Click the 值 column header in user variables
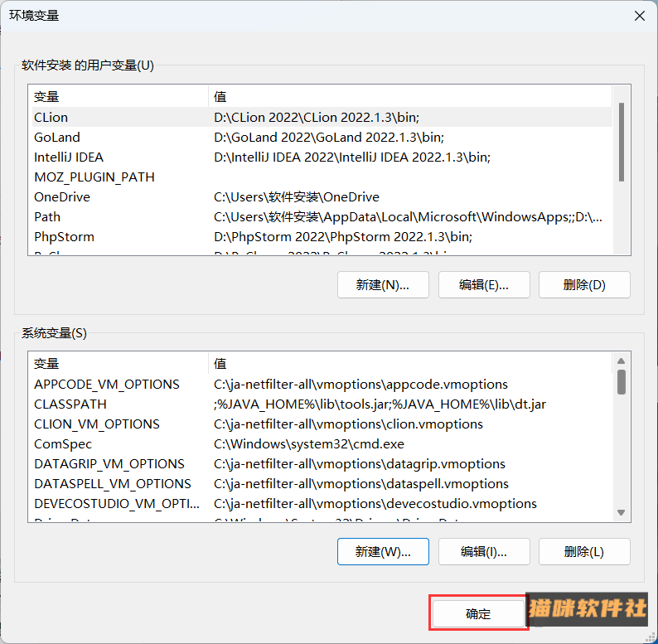The height and width of the screenshot is (644, 658). 410,96
